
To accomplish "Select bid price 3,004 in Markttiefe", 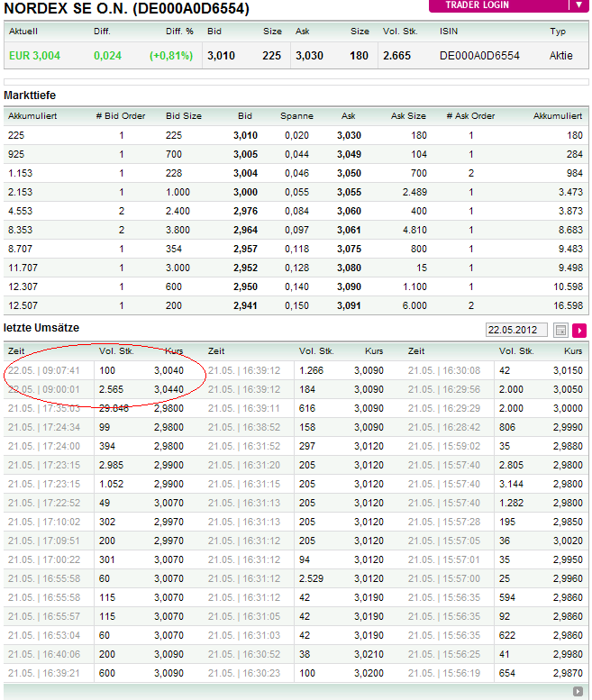I will tap(245, 173).
